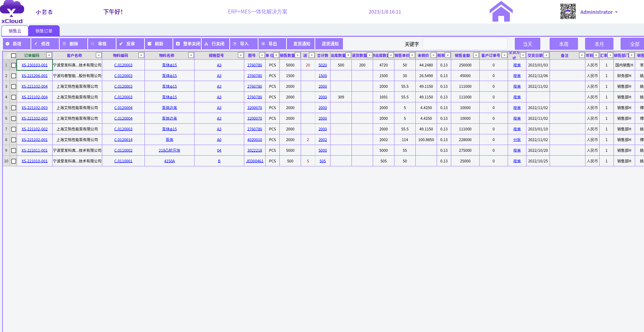Click the untaxed price cell 100.8850

pyautogui.click(x=426, y=140)
